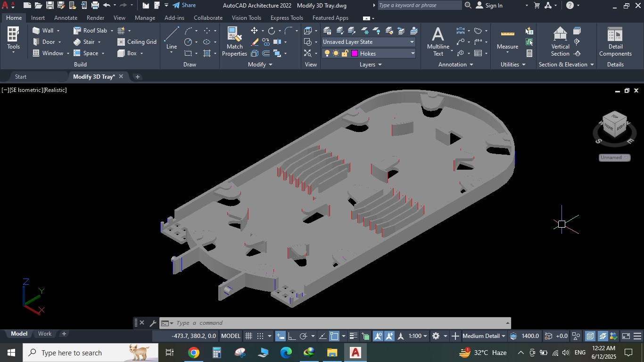Select the Move tool in Modify panel

tap(254, 31)
